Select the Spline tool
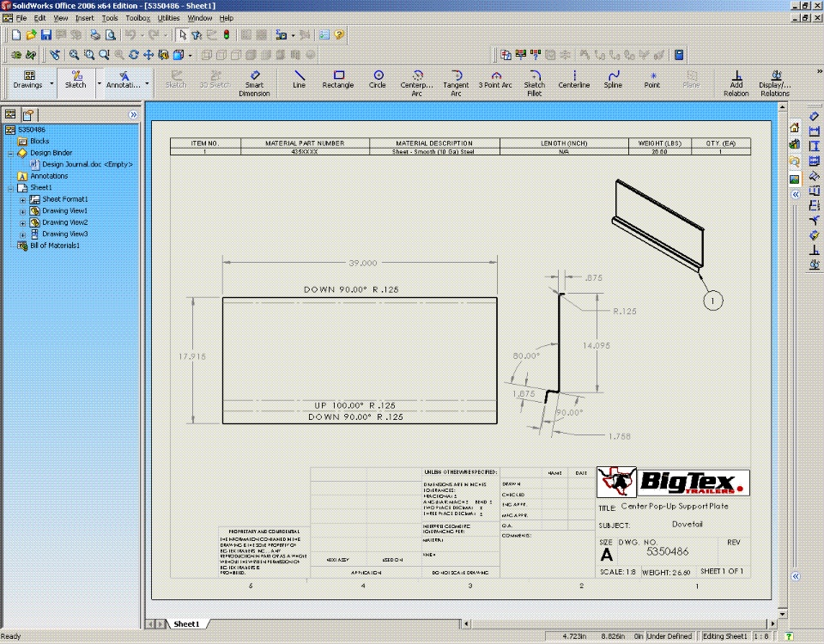 tap(613, 79)
